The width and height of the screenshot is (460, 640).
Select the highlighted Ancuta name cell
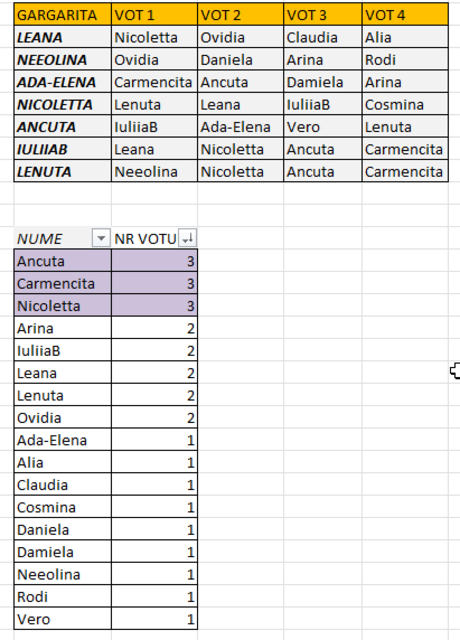[62, 261]
